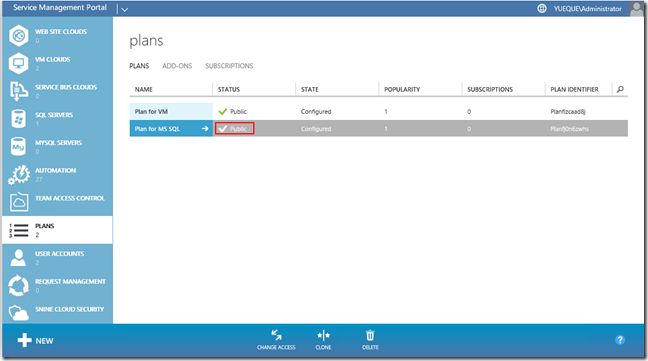Select the Plan for VM name
Viewport: 648px width, 361px height.
[x=151, y=112]
